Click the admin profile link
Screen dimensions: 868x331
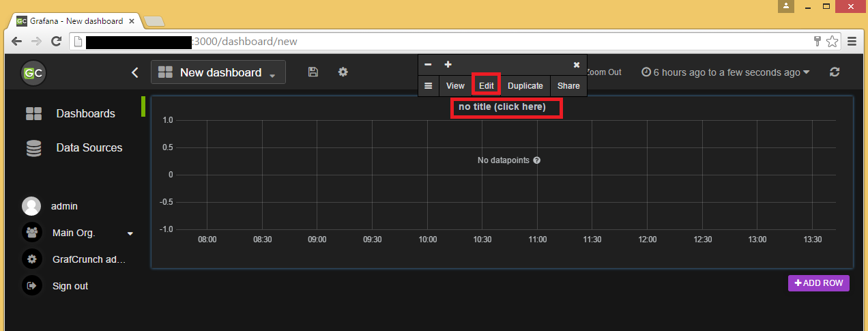(x=64, y=206)
